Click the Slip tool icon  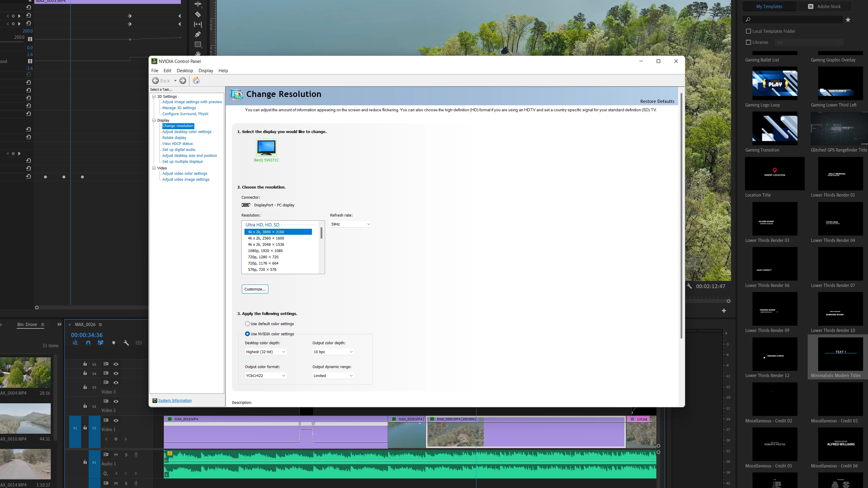click(198, 24)
